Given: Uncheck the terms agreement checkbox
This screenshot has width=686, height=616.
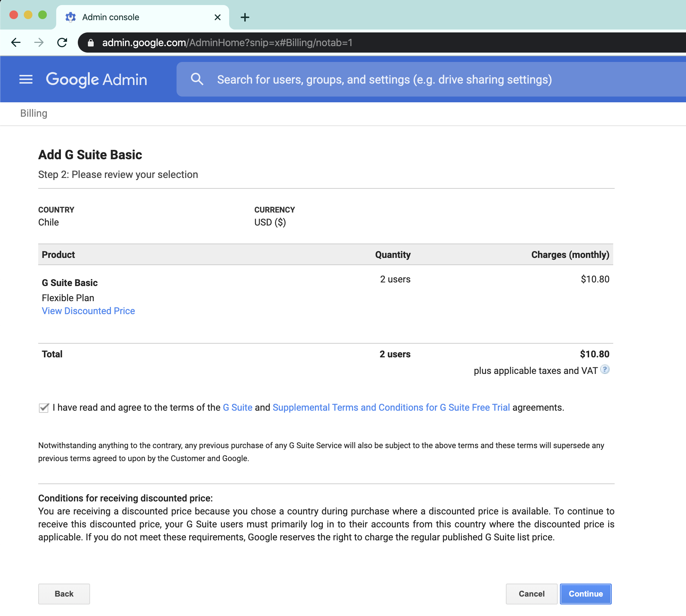Looking at the screenshot, I should pos(44,408).
